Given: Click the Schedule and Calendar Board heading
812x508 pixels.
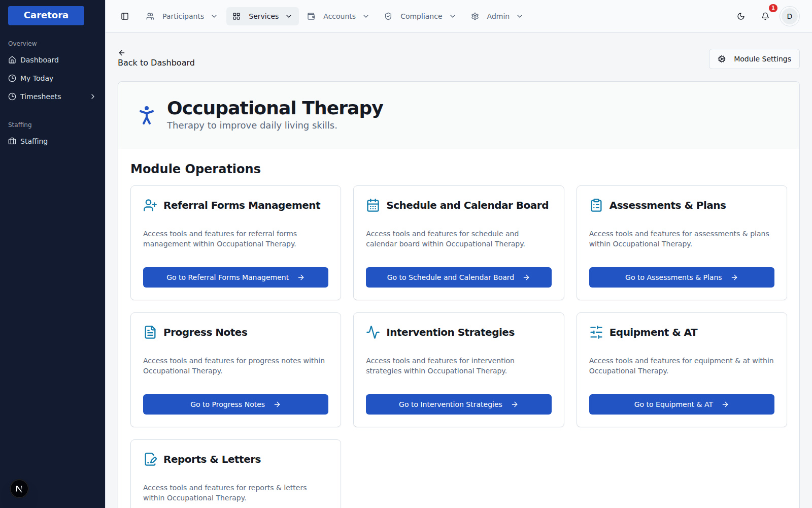Looking at the screenshot, I should 467,205.
